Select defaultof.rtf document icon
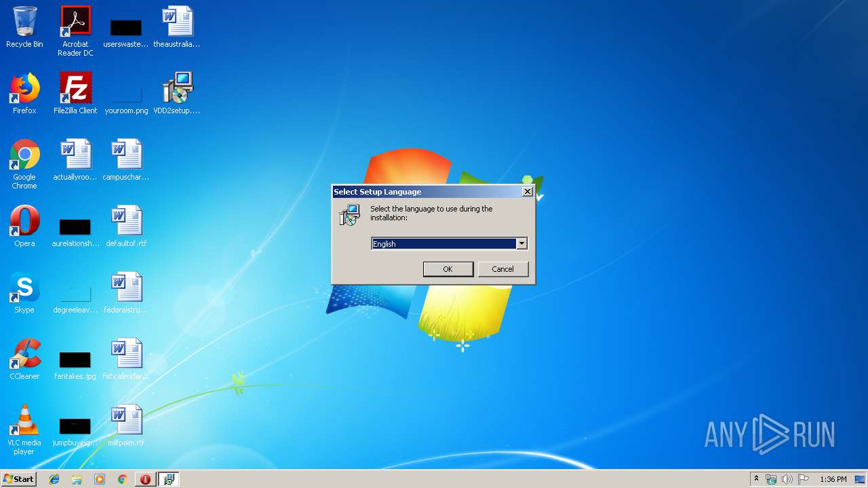Image resolution: width=868 pixels, height=488 pixels. [126, 226]
